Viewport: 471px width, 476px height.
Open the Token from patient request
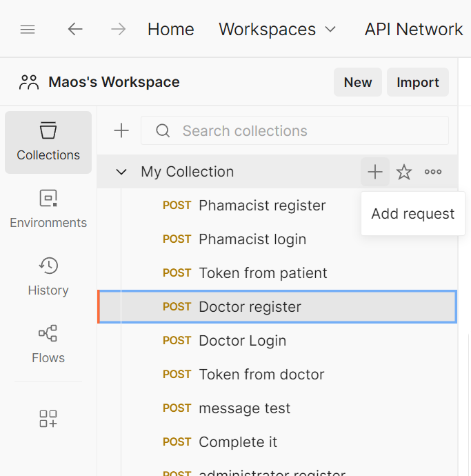click(x=277, y=273)
